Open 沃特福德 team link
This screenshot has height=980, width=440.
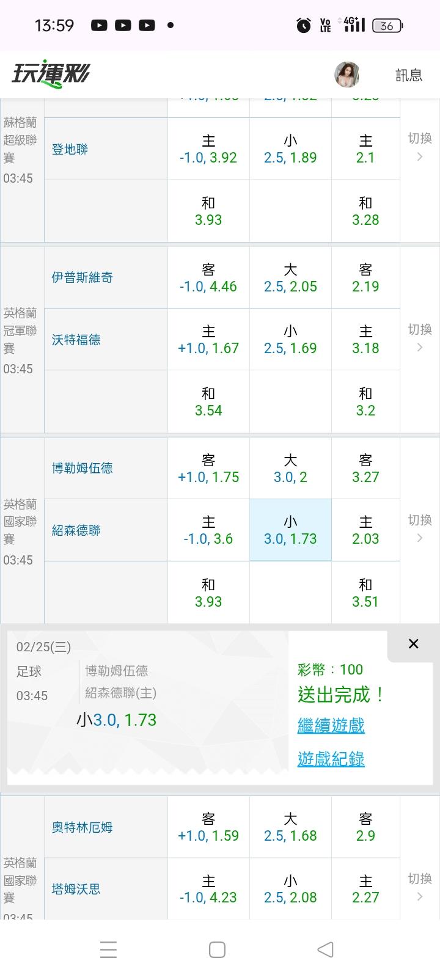click(x=76, y=340)
